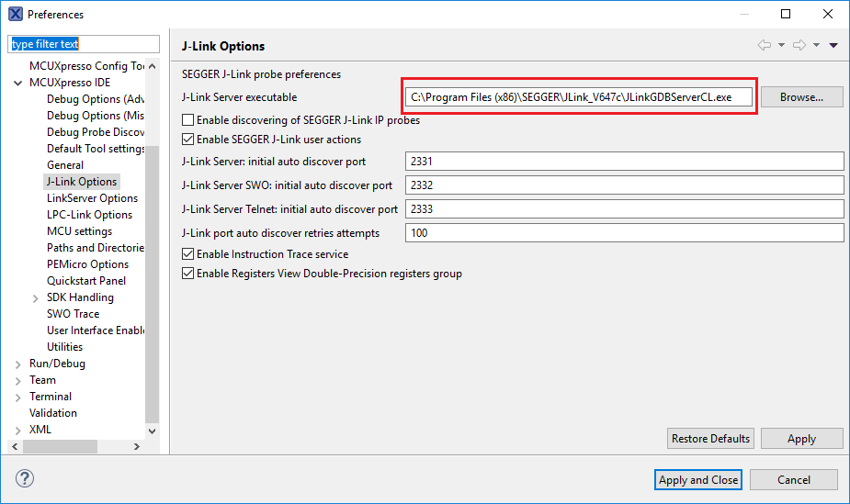Screen dimensions: 850x504
Task: Click the Preferences window title icon
Action: [x=15, y=14]
